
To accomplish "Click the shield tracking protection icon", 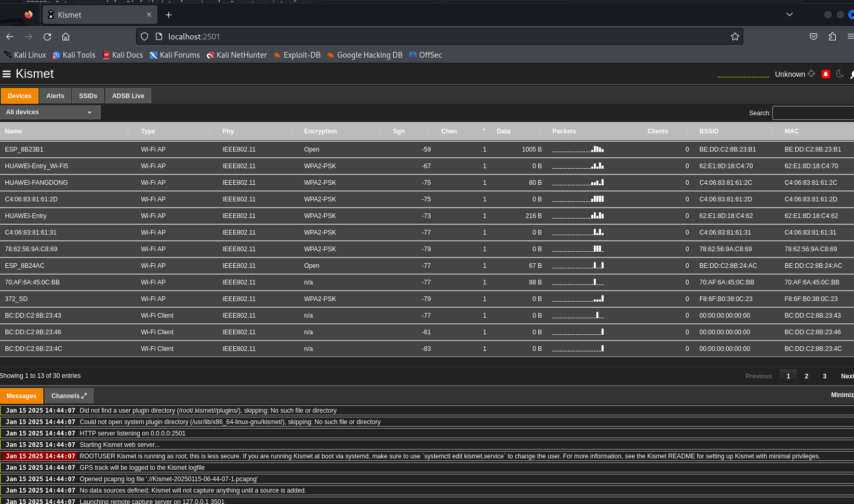I will [144, 36].
